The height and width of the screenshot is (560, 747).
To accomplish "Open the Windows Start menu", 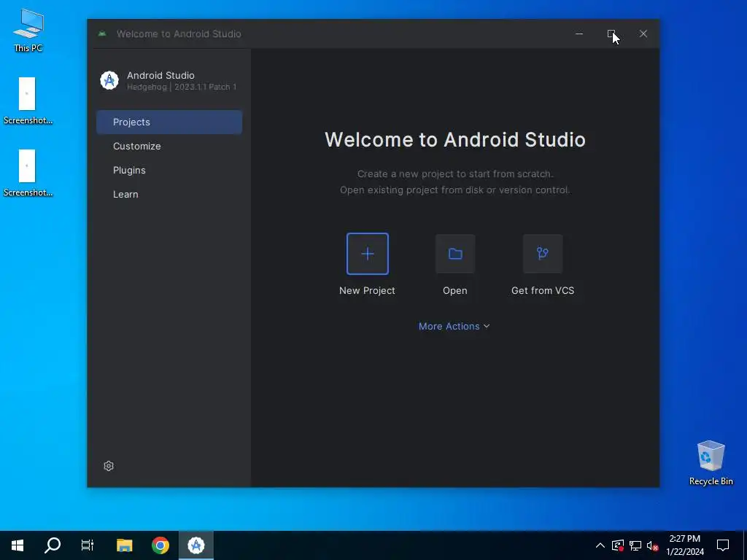I will click(18, 545).
